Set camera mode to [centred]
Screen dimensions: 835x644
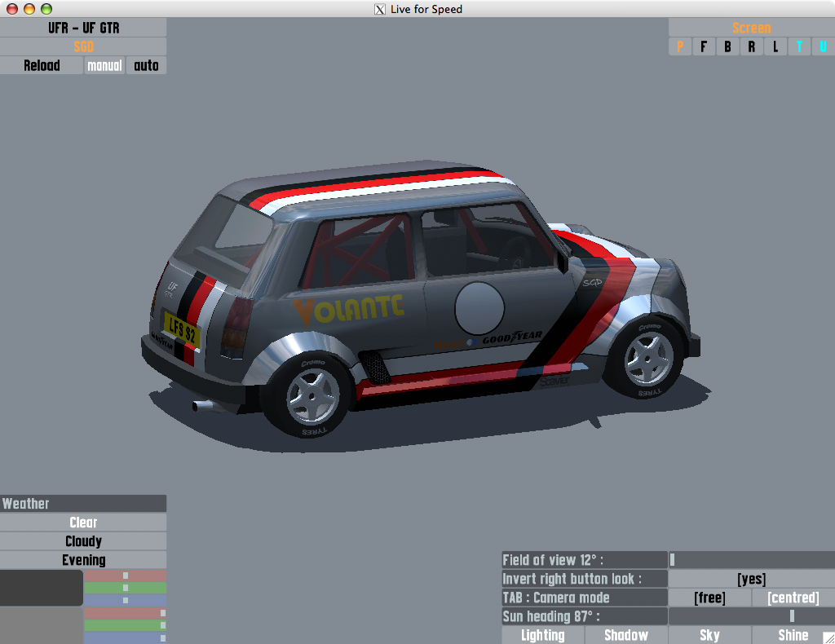click(793, 598)
